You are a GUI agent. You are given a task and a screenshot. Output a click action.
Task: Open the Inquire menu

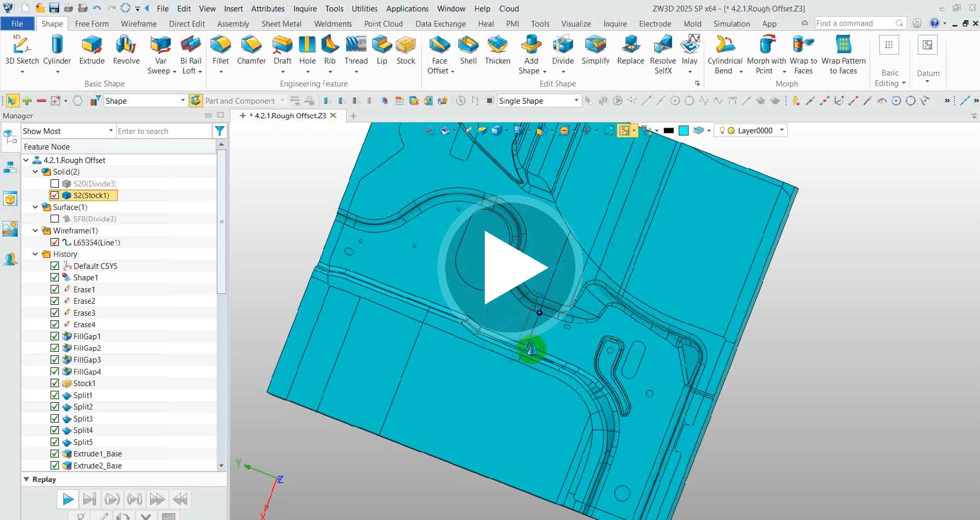tap(304, 9)
